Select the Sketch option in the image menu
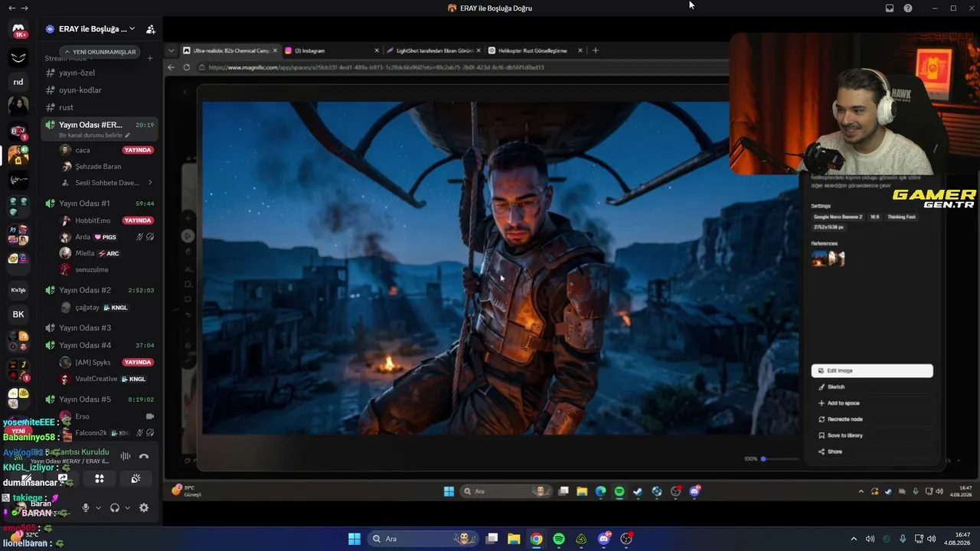 click(872, 387)
